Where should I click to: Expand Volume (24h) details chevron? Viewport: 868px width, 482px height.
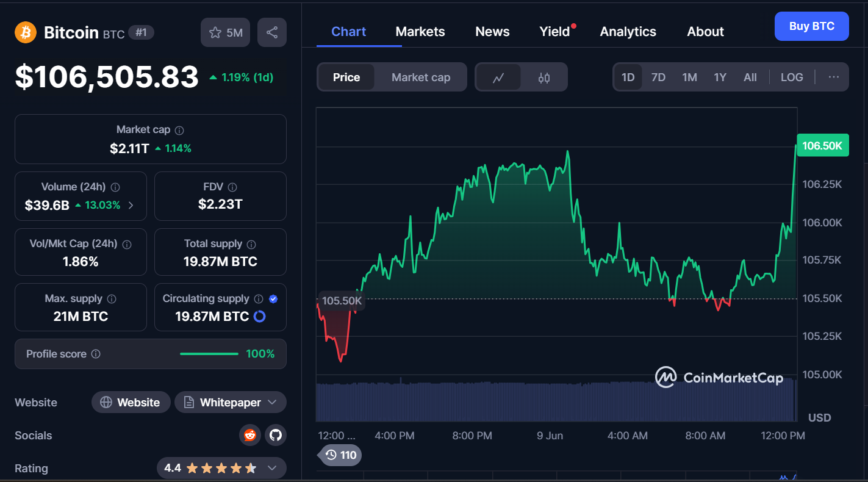point(131,206)
